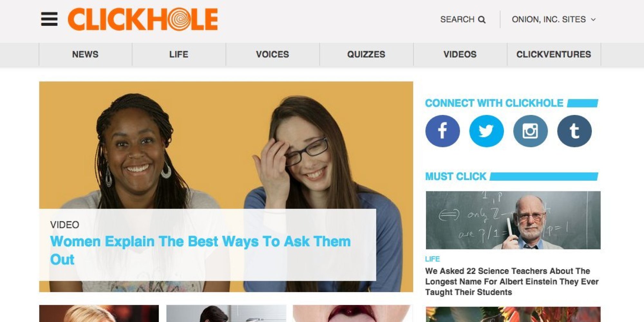Click the featured video image of two women
Screen dimensions: 644x322
point(226,145)
